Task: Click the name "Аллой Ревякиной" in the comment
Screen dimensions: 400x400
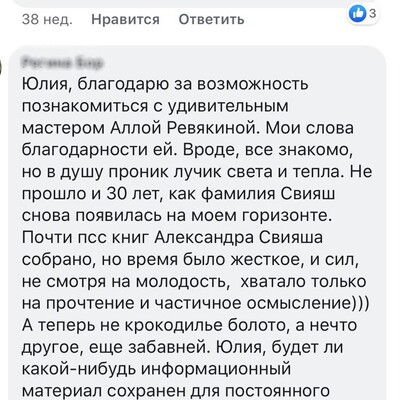Action: pos(184,128)
